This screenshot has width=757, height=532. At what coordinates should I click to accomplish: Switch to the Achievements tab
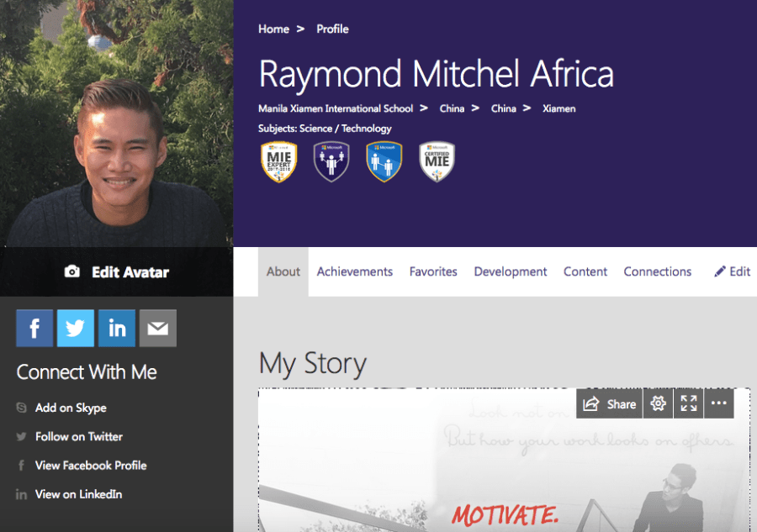[x=355, y=271]
